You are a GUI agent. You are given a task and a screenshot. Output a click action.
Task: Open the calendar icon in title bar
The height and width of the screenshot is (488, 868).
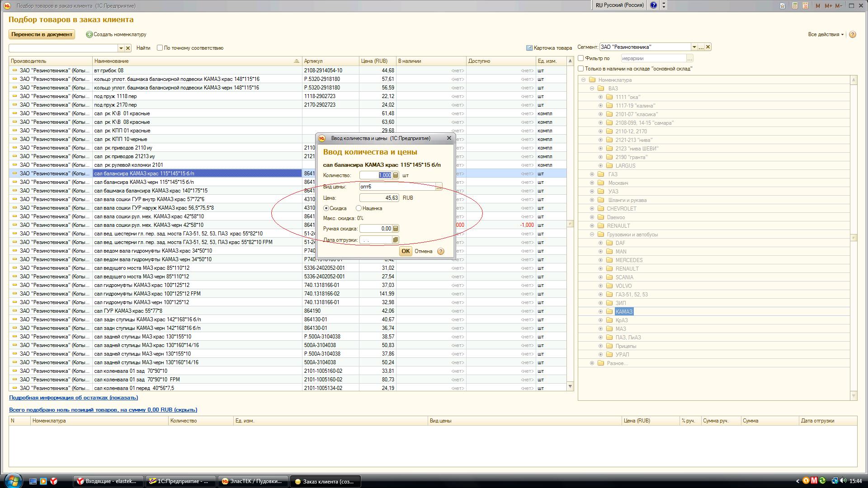coord(805,6)
